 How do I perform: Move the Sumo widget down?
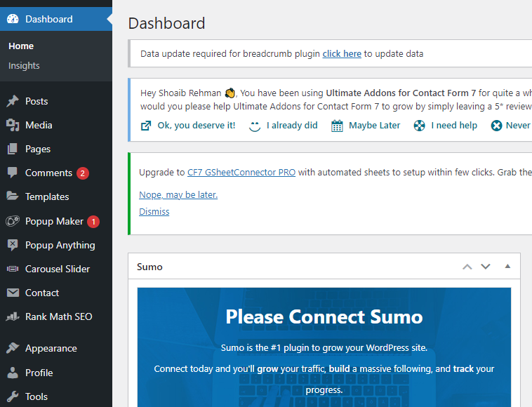click(x=486, y=267)
